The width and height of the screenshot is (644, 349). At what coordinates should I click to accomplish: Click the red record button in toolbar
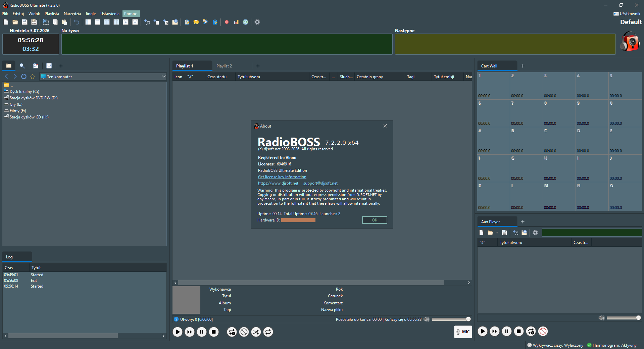(227, 22)
